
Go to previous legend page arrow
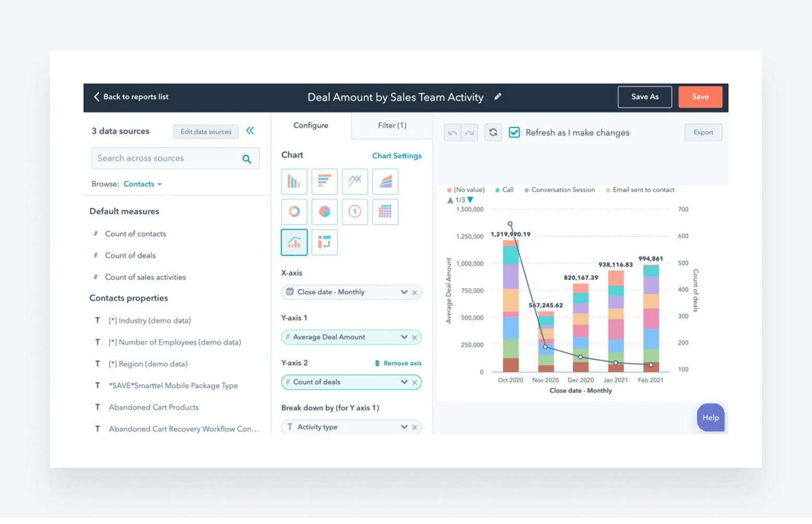click(x=450, y=200)
